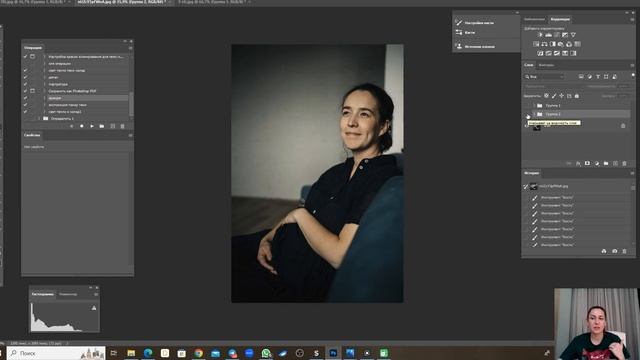Open the layer kind filter dropdown
The image size is (640, 360).
click(x=544, y=77)
